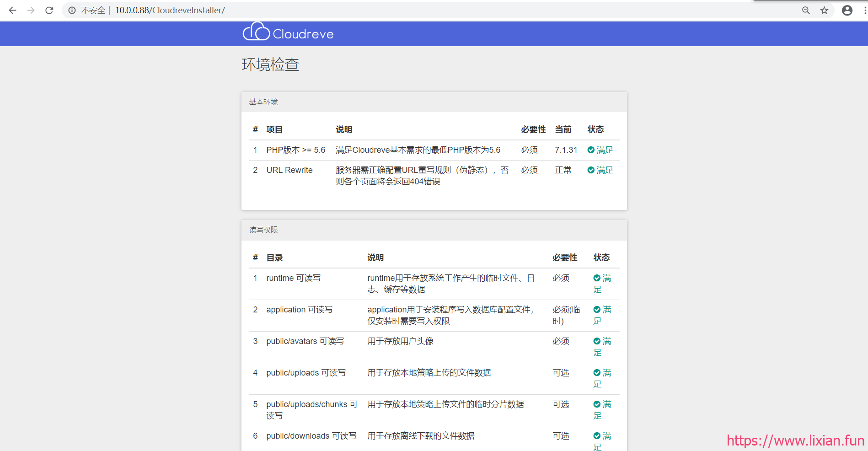Viewport: 868px width, 451px height.
Task: Click the status check for public/avatars row
Action: coord(597,341)
